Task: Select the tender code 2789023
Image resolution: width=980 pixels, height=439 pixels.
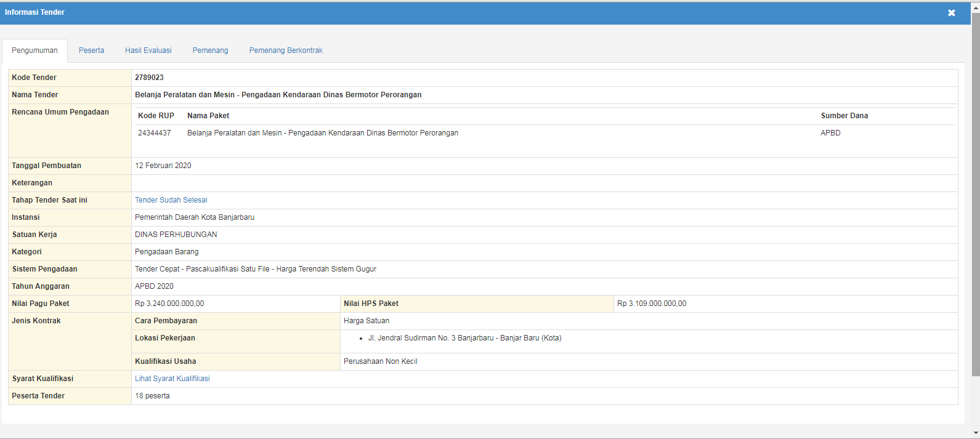Action: pyautogui.click(x=149, y=78)
